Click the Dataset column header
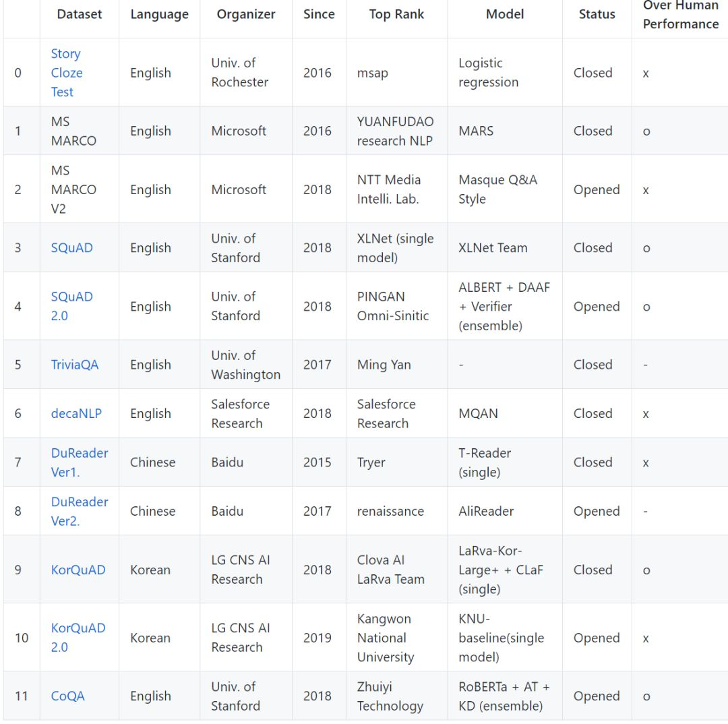Image resolution: width=728 pixels, height=724 pixels. (x=80, y=14)
